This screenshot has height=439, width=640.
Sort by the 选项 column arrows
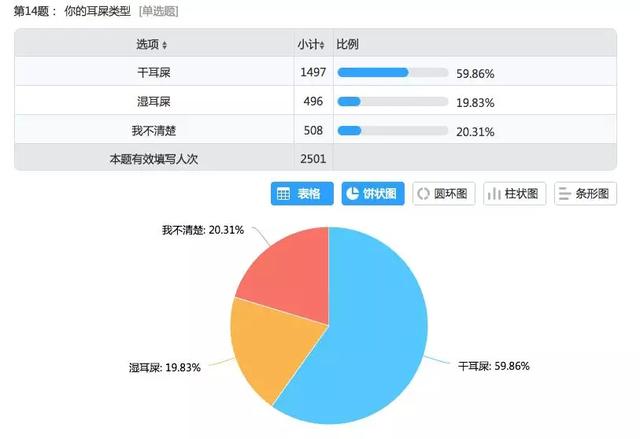(x=165, y=45)
